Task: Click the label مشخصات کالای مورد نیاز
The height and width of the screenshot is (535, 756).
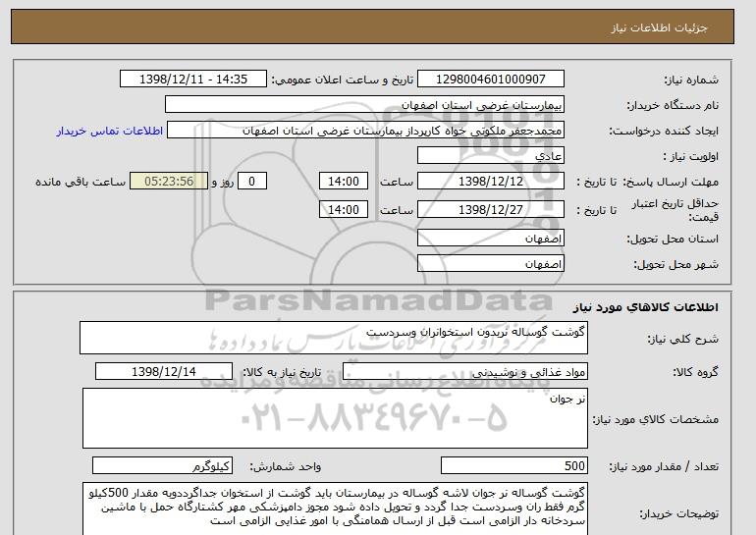Action: point(656,419)
